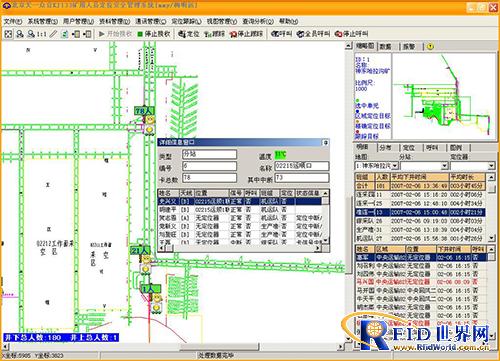Click the refresh document toolbar icon
The width and height of the screenshot is (500, 361).
point(65,34)
